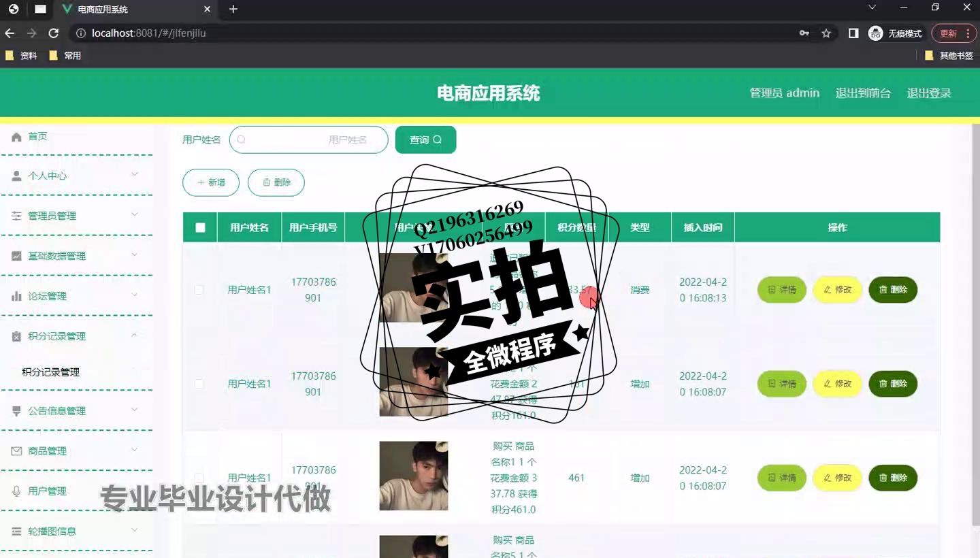
Task: Check the row dated 2022-04-20 16:08:13
Action: tap(199, 290)
